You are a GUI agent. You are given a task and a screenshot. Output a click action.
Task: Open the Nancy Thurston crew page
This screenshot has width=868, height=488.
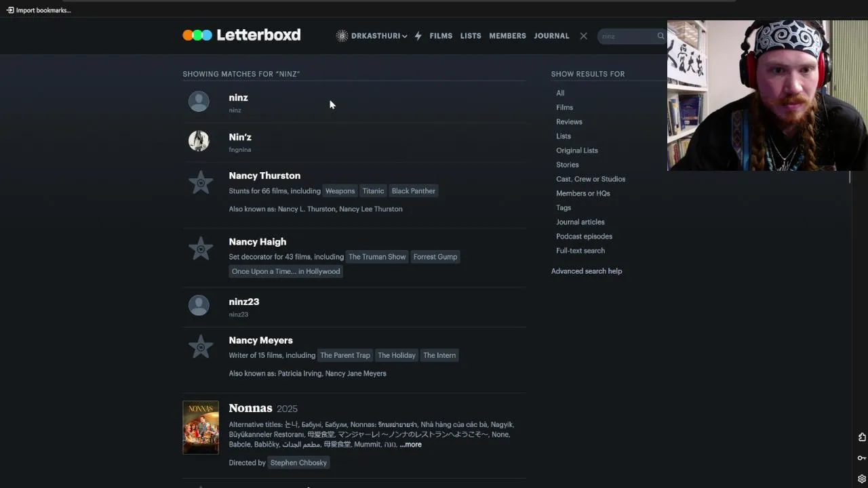pyautogui.click(x=264, y=176)
